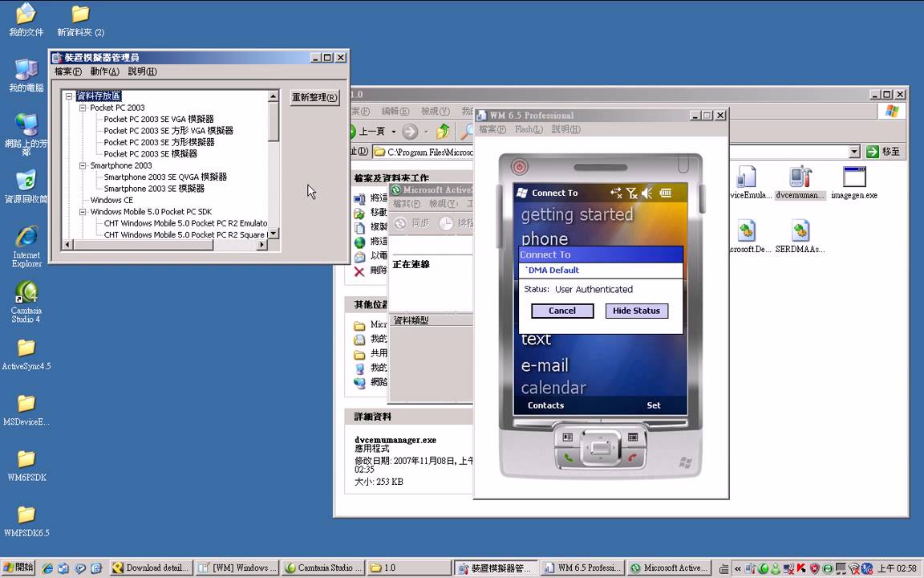Click the Explorer Forward arrow button
Image resolution: width=924 pixels, height=578 pixels.
tap(410, 132)
